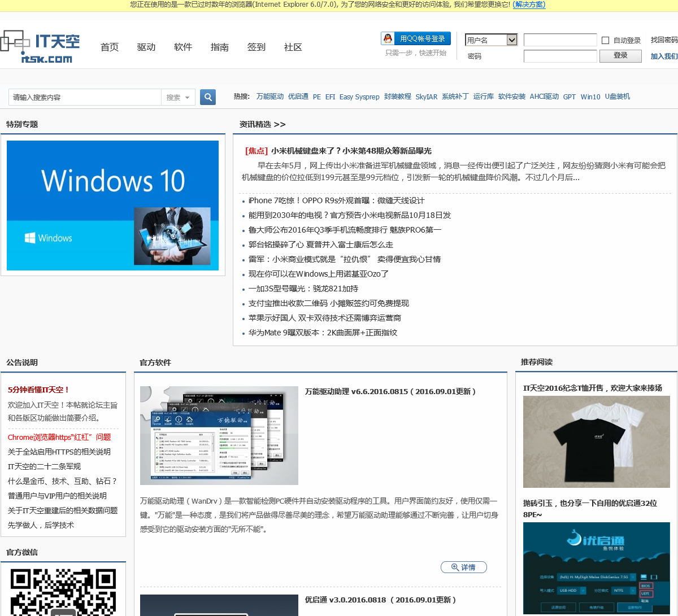Open 什么是金币、技术、互助、钻石 notice
678x616 pixels.
pos(63,481)
